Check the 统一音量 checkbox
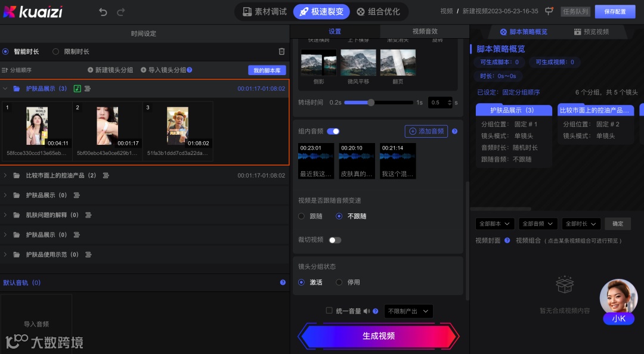Image resolution: width=644 pixels, height=354 pixels. pyautogui.click(x=329, y=310)
